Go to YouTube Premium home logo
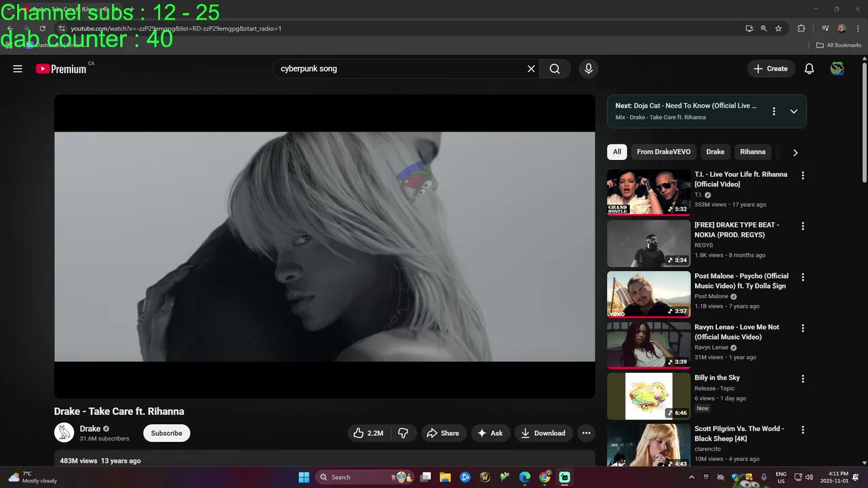This screenshot has width=868, height=488. click(61, 68)
